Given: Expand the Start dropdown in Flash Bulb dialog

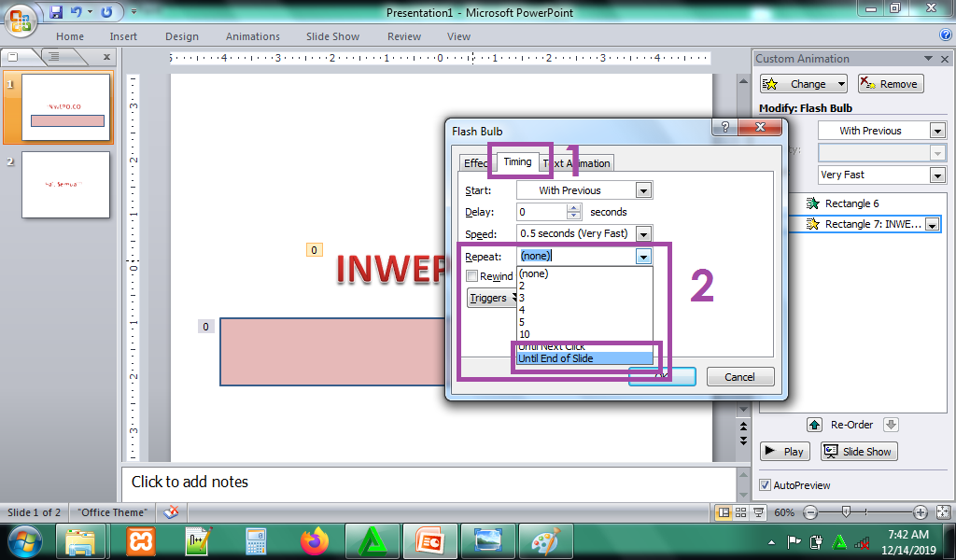Looking at the screenshot, I should [643, 190].
